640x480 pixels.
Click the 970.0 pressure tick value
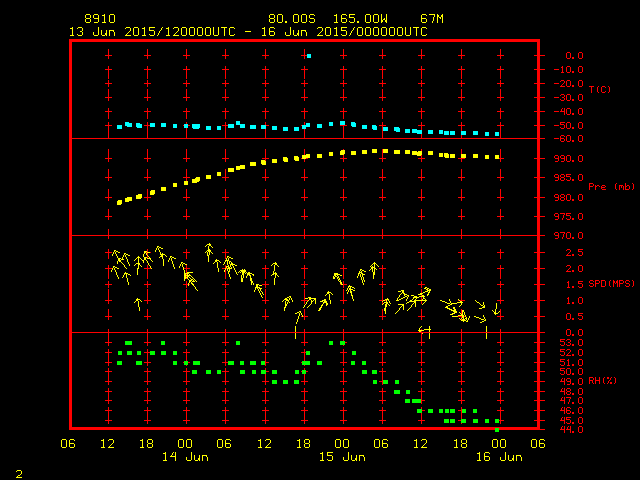[569, 236]
